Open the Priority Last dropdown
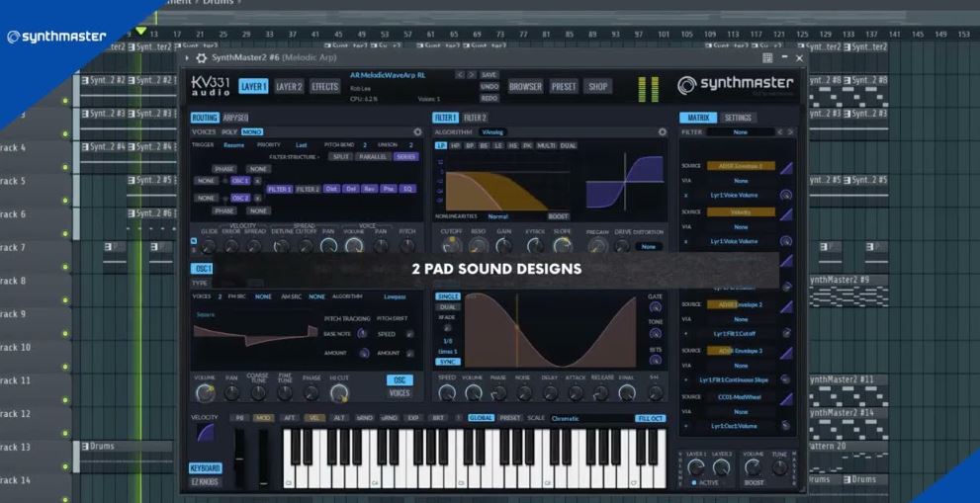 (x=302, y=145)
